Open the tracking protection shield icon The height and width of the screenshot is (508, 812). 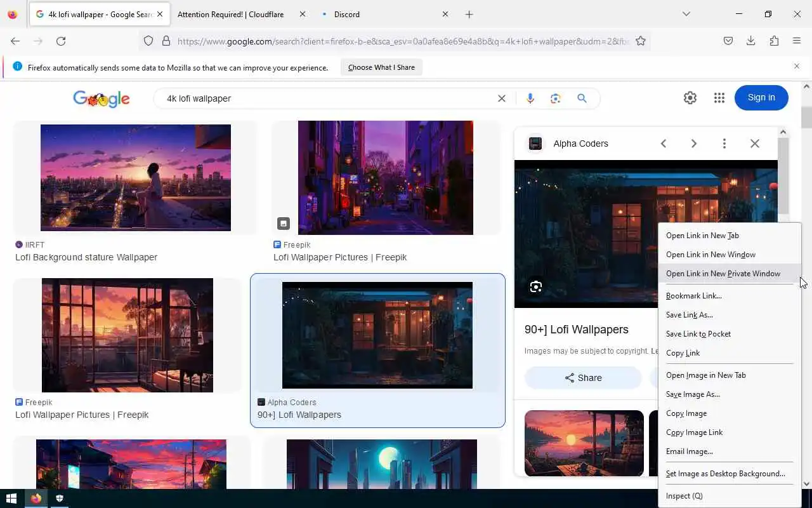click(148, 41)
